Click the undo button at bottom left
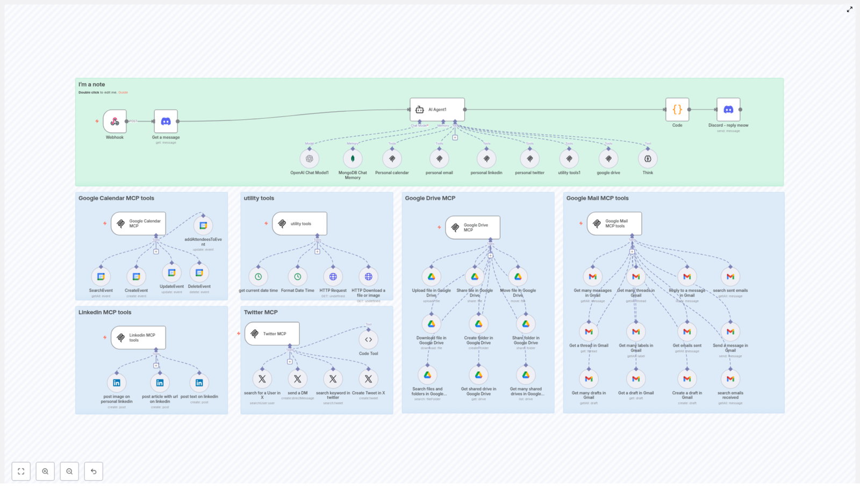 [x=93, y=471]
